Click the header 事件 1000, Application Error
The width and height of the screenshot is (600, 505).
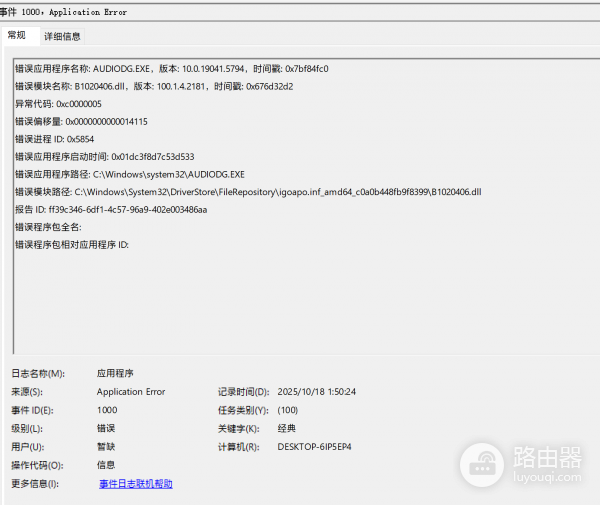click(x=63, y=12)
